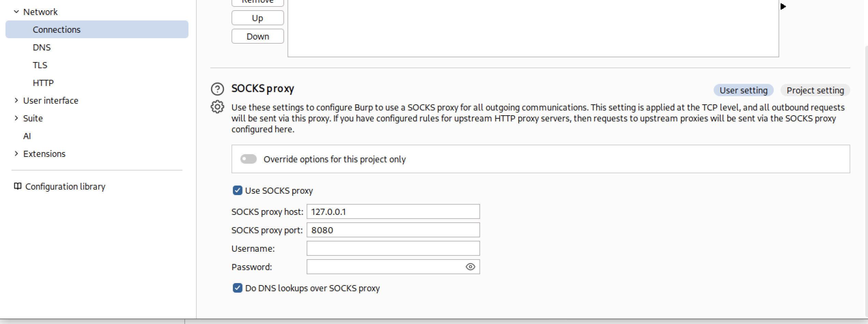868x324 pixels.
Task: Expand the User interface section
Action: point(16,100)
